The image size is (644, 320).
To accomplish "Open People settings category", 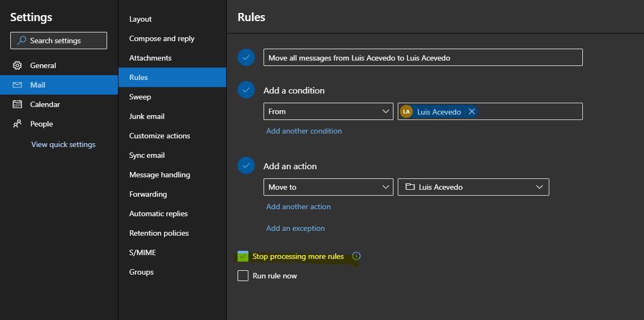I will pos(59,124).
